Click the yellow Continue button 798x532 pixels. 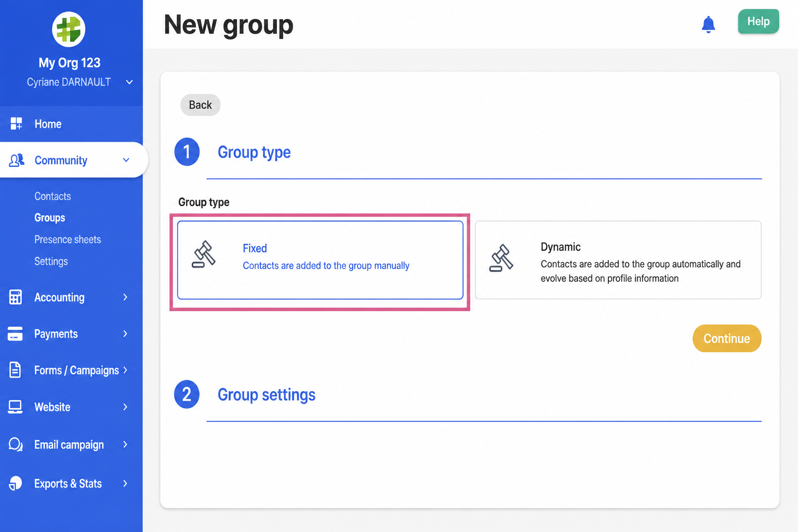point(727,339)
